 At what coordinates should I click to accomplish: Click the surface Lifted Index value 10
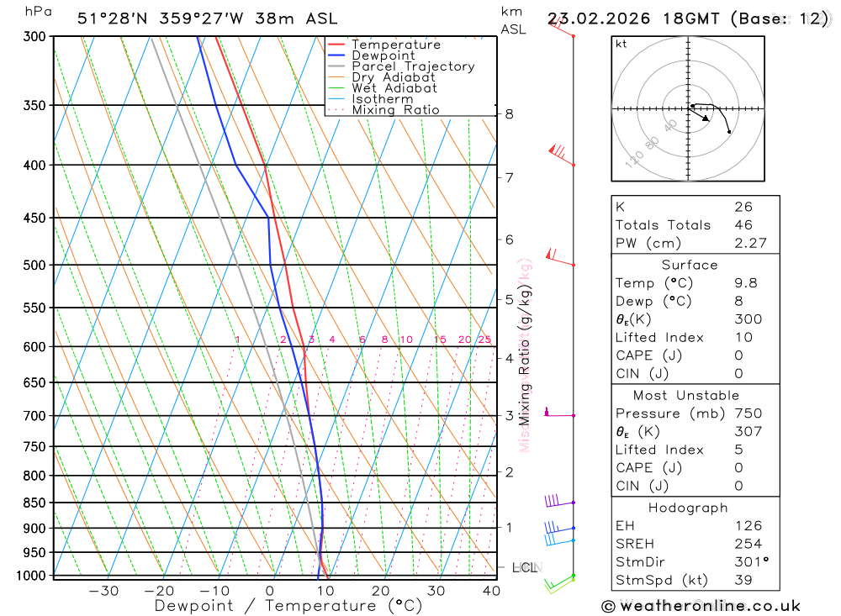(x=743, y=338)
